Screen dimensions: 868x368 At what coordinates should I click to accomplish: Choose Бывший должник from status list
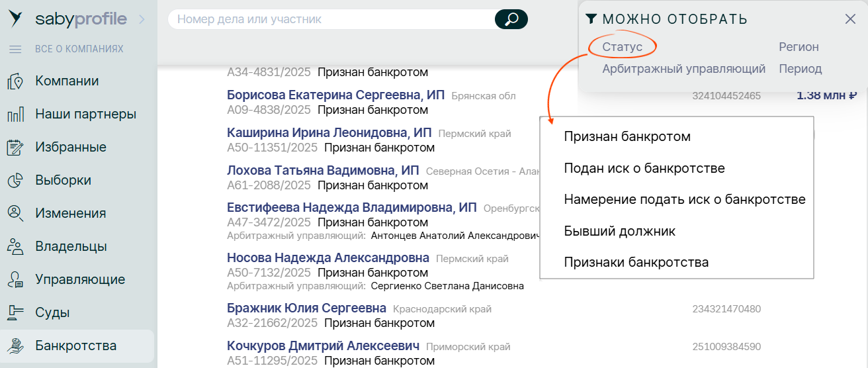(619, 231)
